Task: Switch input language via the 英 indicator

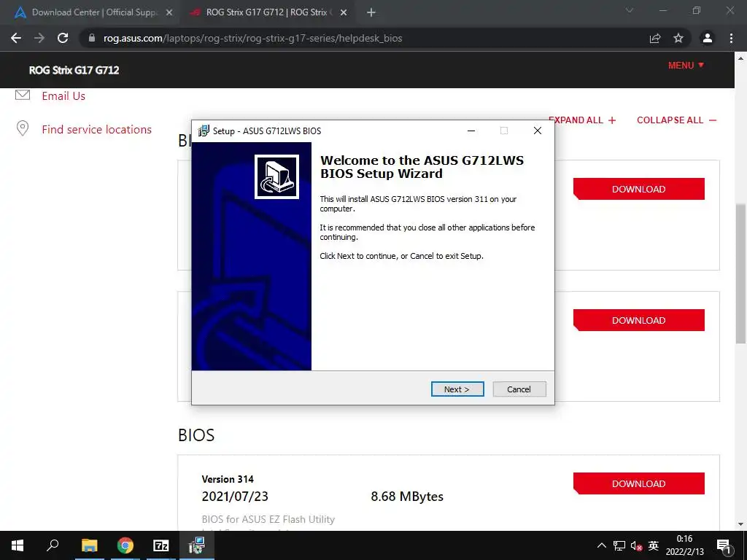Action: coord(654,545)
